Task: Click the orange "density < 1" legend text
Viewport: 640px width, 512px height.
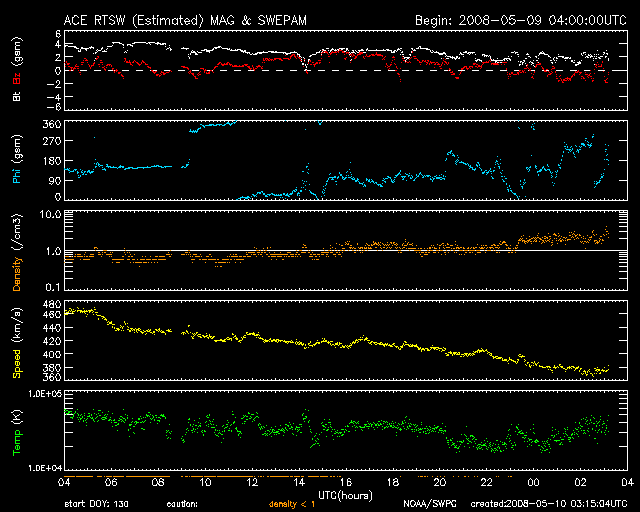Action: 292,504
